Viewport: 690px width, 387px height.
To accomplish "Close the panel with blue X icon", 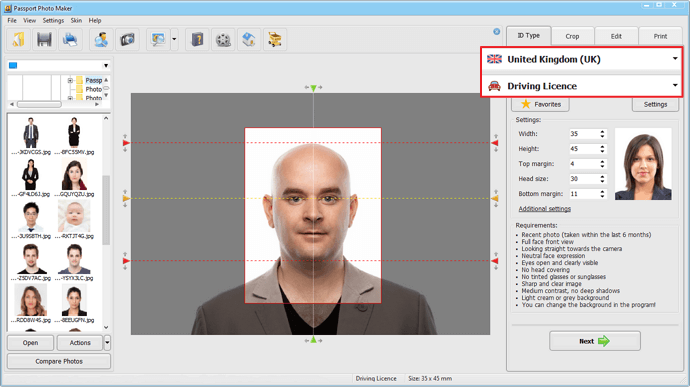I will pos(496,31).
